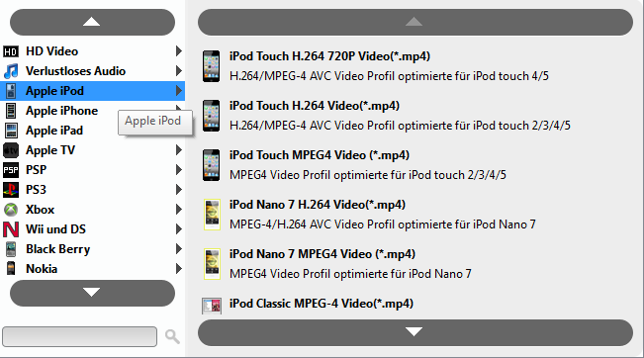Screen dimensions: 644x358
Task: Open the Black Berry category
Action: (92, 249)
